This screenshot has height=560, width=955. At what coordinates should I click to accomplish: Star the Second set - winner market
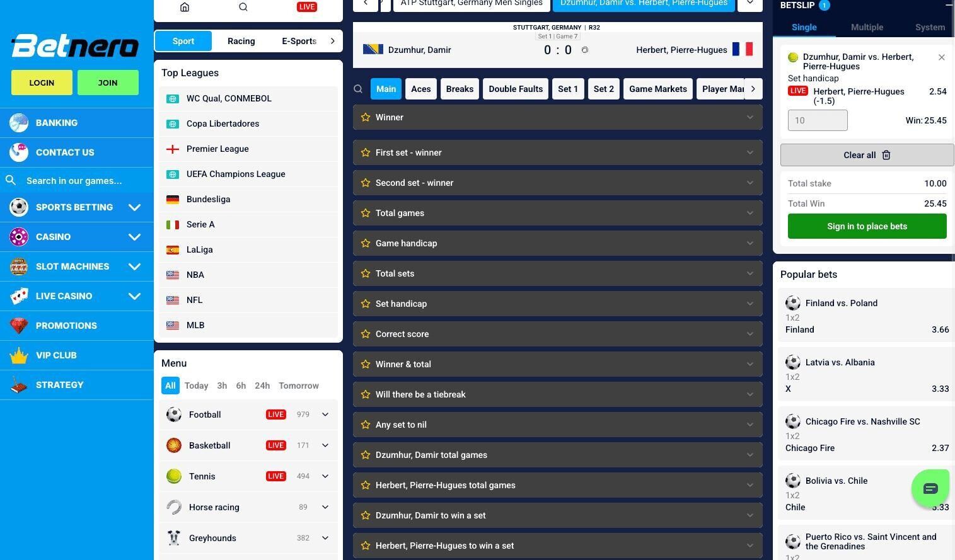coord(365,183)
